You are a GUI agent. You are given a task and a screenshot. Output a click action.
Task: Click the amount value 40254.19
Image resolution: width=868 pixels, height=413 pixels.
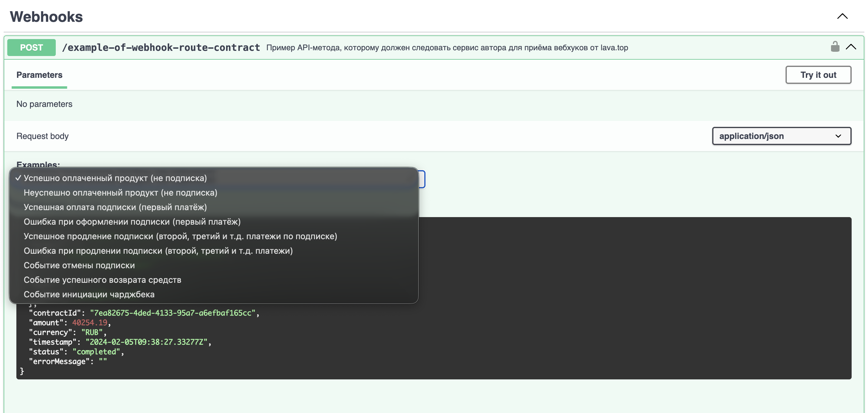coord(90,322)
